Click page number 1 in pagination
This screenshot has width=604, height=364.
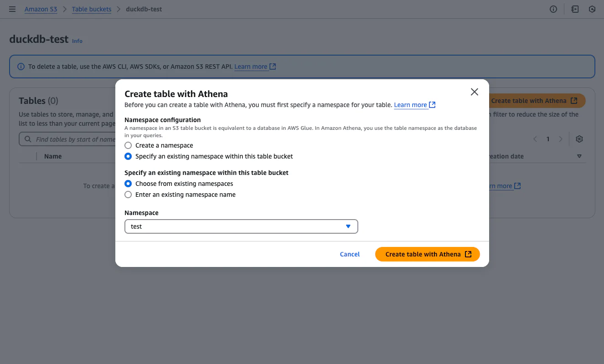click(548, 139)
